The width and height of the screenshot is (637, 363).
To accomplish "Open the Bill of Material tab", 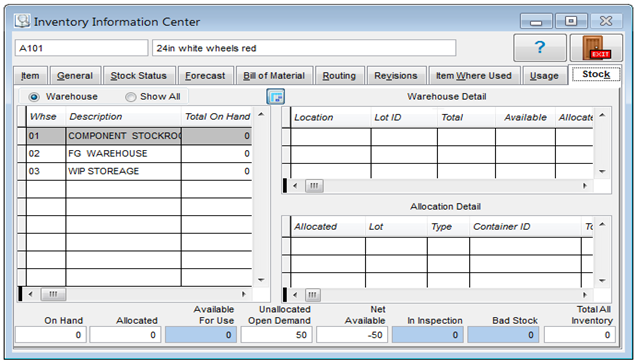I will (x=274, y=76).
